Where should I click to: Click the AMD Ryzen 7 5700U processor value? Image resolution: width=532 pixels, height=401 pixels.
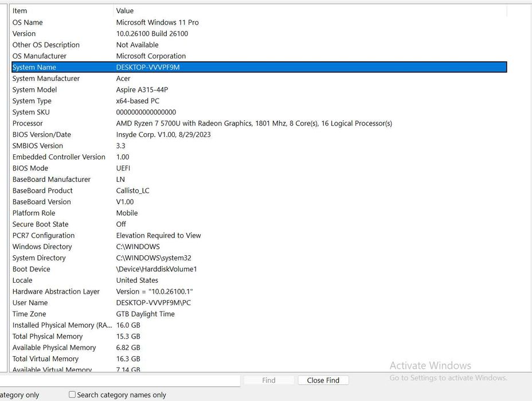254,123
